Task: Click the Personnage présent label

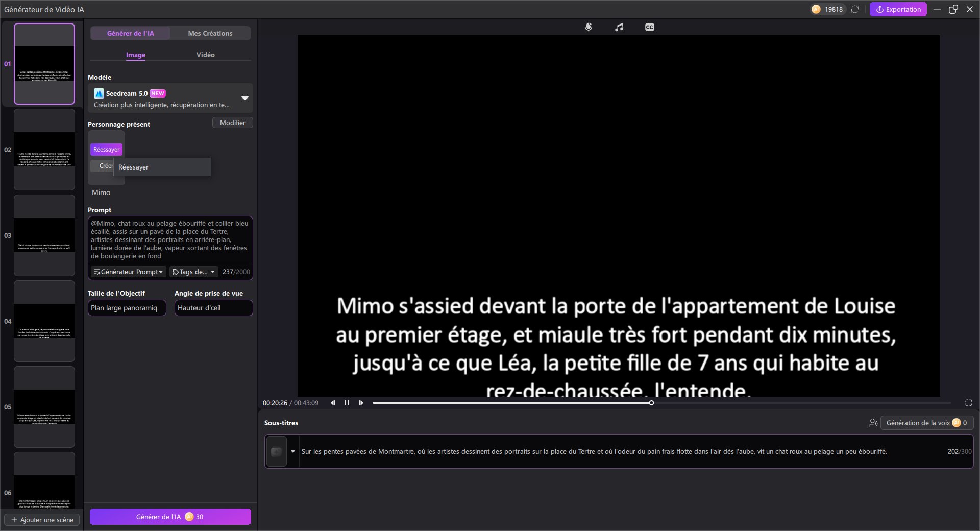Action: pos(119,124)
